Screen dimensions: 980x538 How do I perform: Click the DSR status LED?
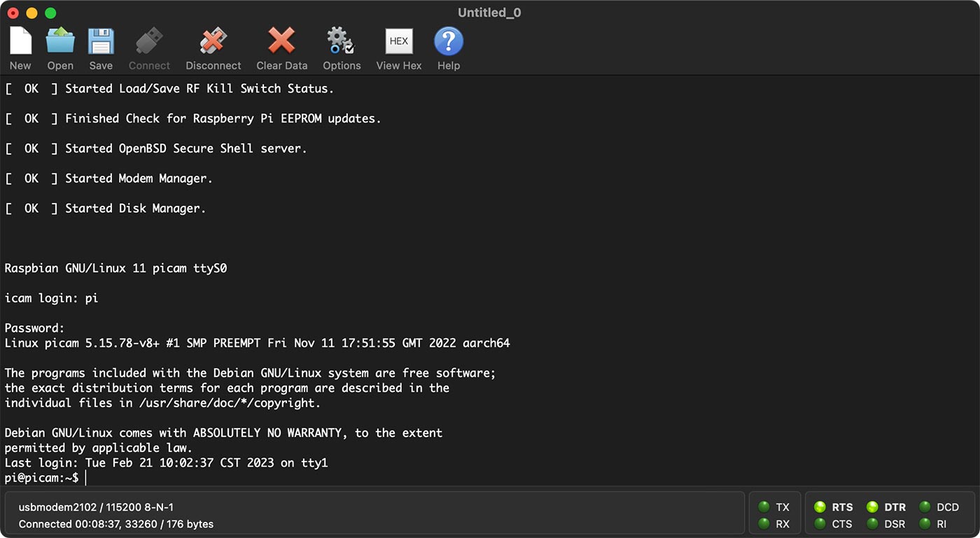[x=872, y=524]
